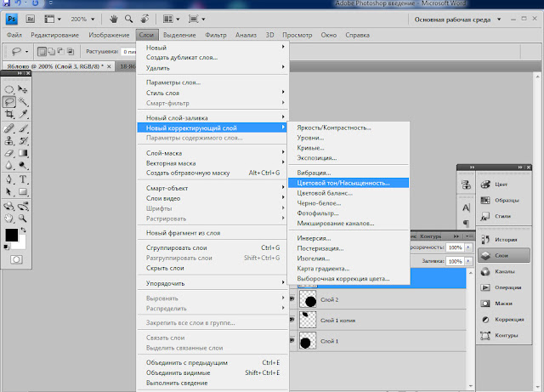Select the Brush tool
This screenshot has height=392, width=544.
pyautogui.click(x=23, y=128)
